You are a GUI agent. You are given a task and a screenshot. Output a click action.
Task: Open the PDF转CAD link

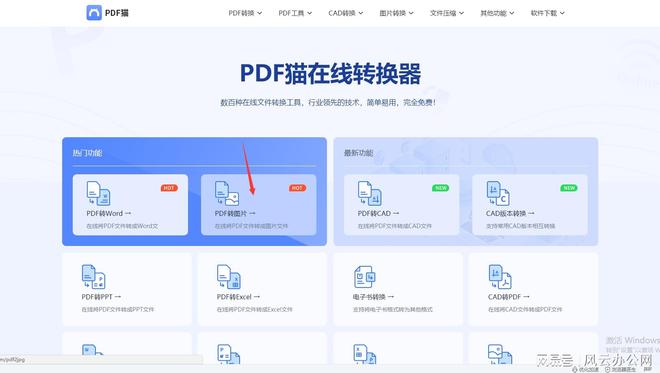378,213
